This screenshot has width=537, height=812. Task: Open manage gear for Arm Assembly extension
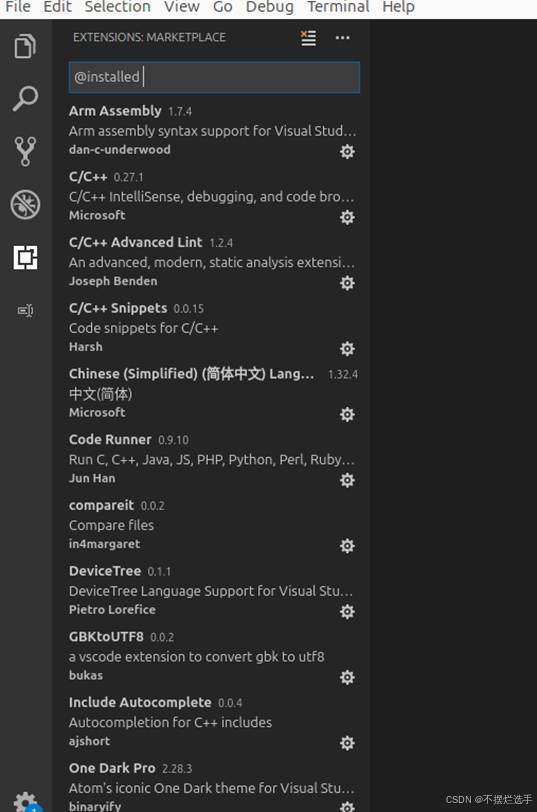tap(347, 151)
